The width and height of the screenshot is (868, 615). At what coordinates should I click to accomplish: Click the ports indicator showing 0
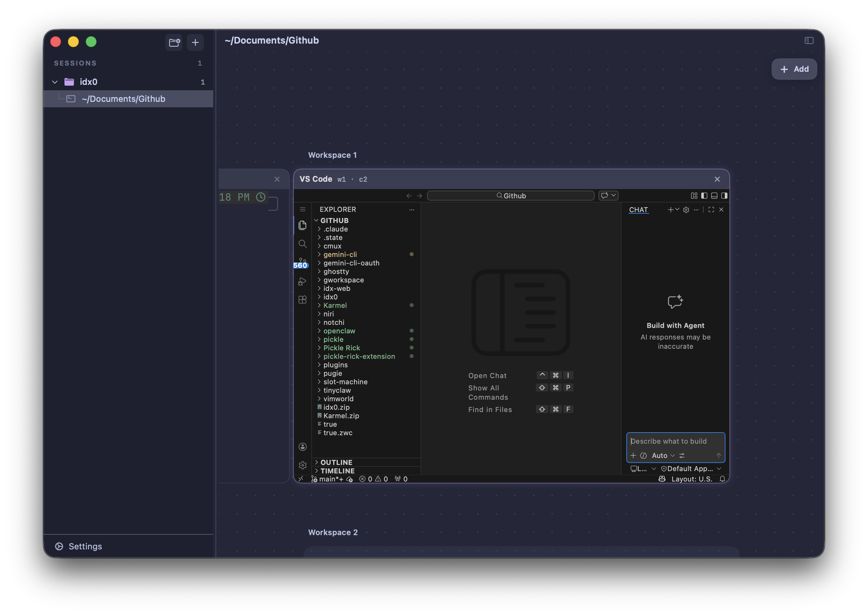401,479
